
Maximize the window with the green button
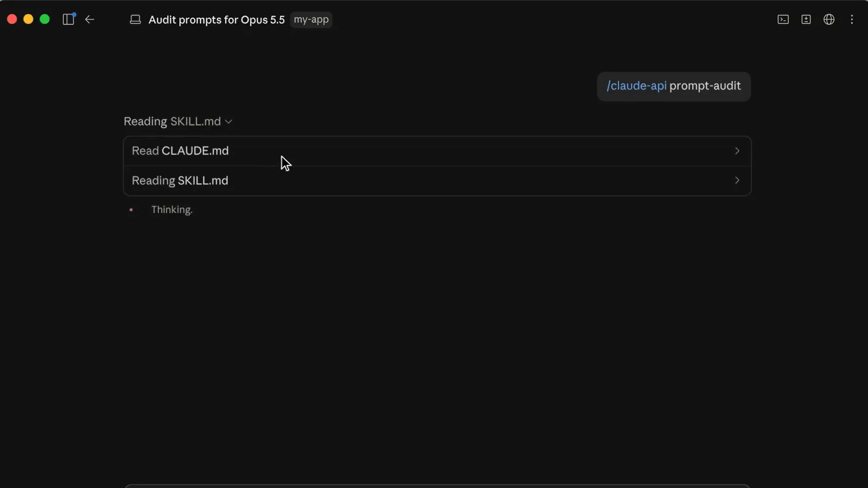pyautogui.click(x=45, y=19)
